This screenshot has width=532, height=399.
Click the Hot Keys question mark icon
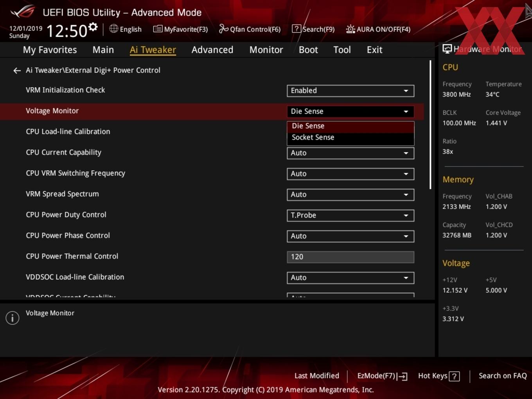tap(454, 376)
